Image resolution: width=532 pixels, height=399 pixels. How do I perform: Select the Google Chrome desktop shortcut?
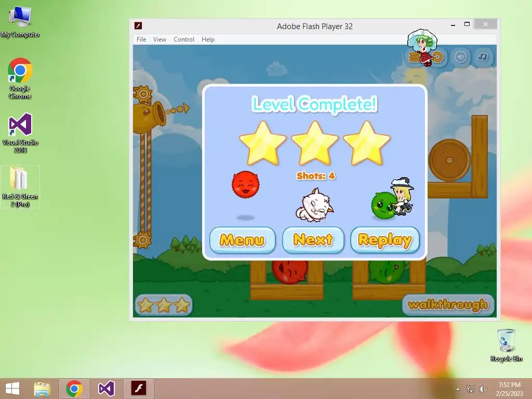tap(20, 78)
